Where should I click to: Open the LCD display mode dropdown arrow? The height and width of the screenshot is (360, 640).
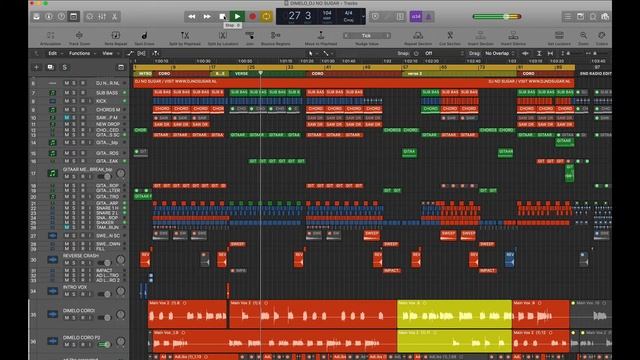pyautogui.click(x=363, y=17)
